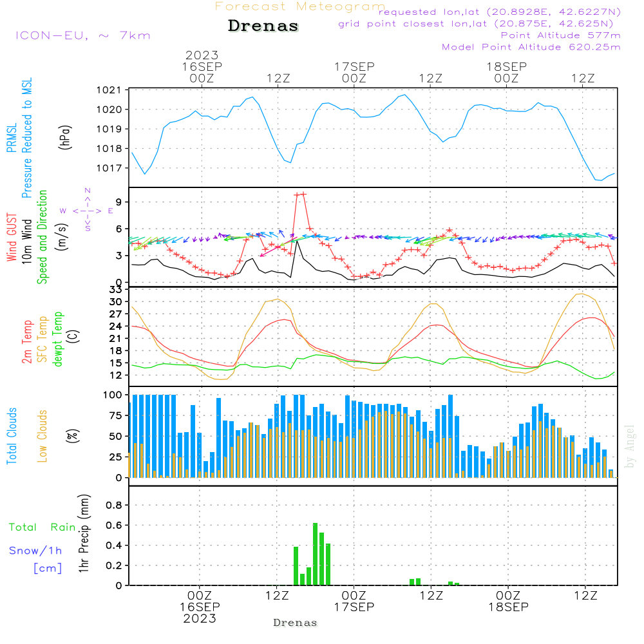Click the '10m Wind' black label
The image size is (644, 644).
26,241
